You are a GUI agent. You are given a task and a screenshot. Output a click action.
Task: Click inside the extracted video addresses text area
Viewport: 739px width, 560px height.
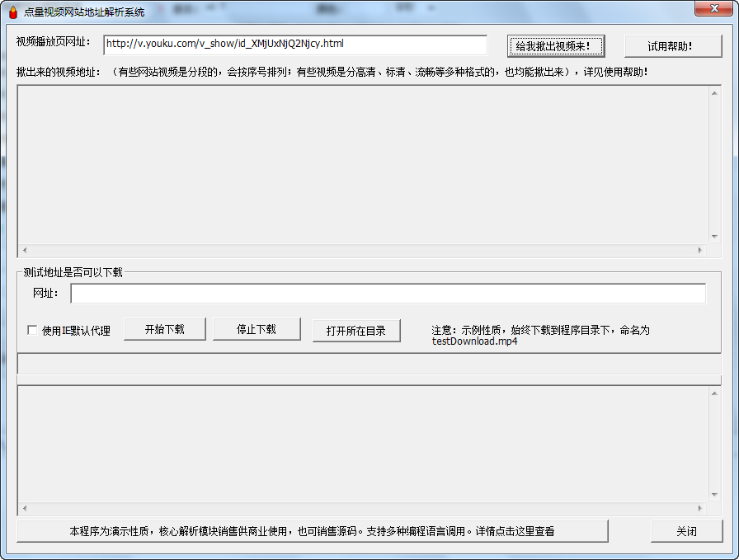tap(363, 163)
